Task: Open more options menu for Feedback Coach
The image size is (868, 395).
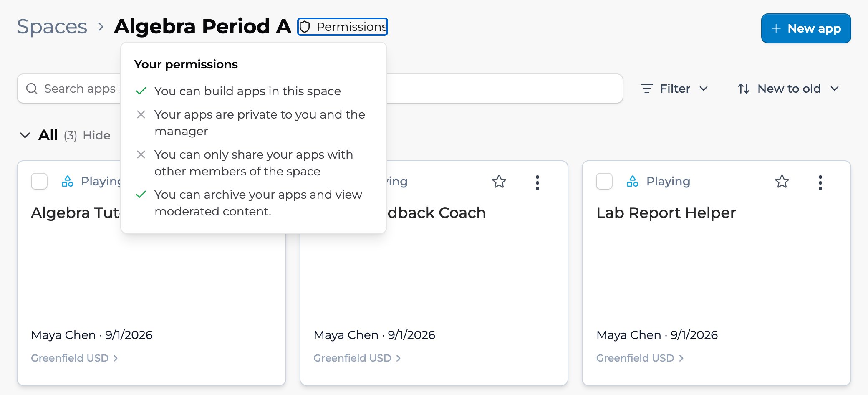Action: 537,183
